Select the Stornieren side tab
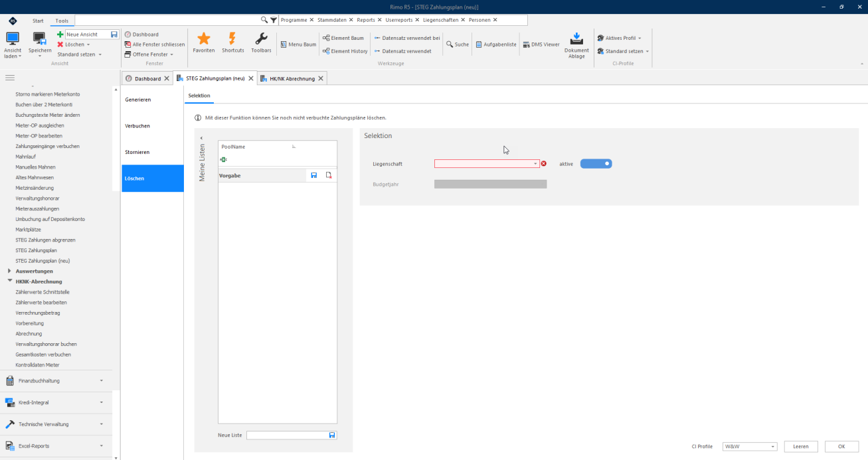868x460 pixels. [153, 152]
